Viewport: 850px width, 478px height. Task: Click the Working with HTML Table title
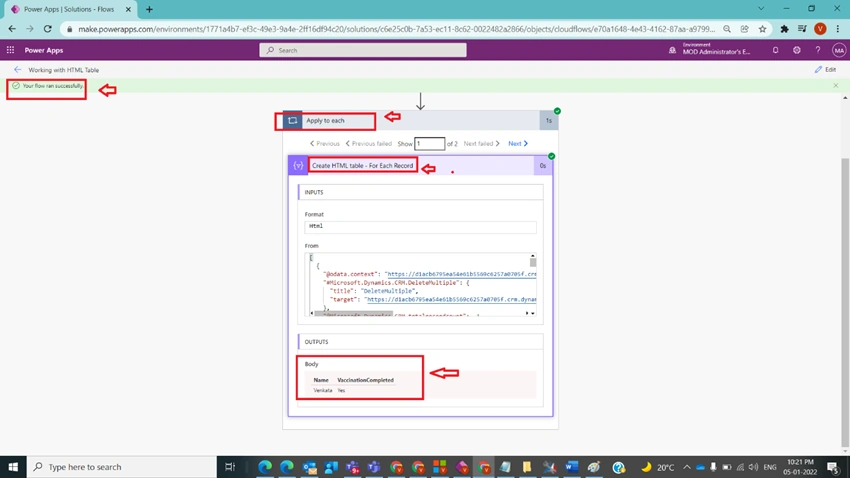point(63,70)
